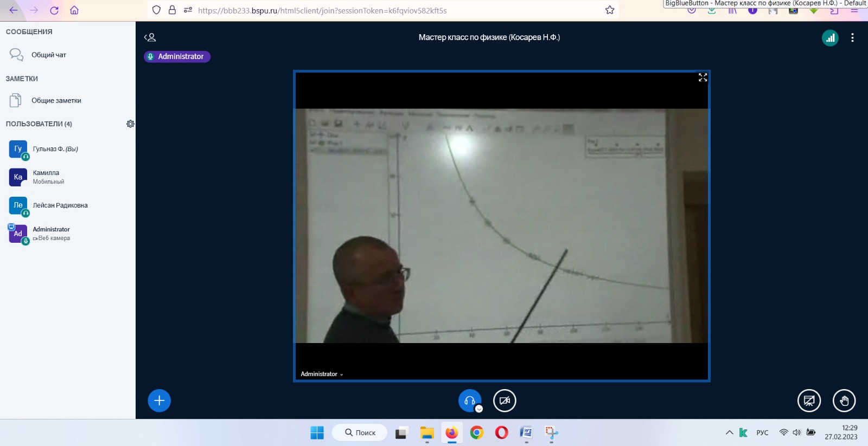Click the Administrator talking indicator

coord(177,56)
